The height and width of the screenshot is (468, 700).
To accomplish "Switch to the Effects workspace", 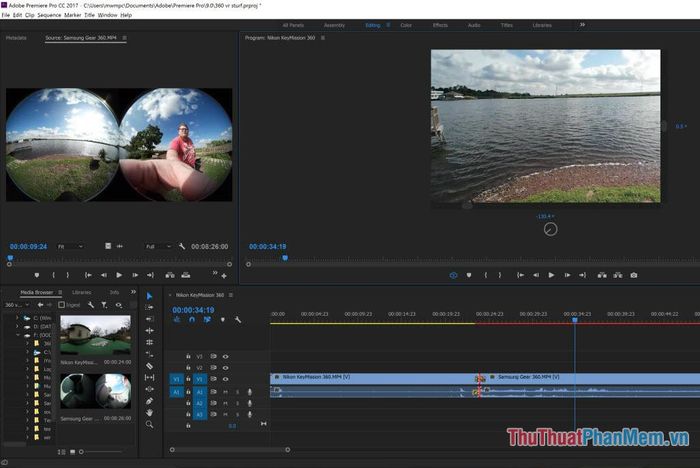I will tap(440, 25).
